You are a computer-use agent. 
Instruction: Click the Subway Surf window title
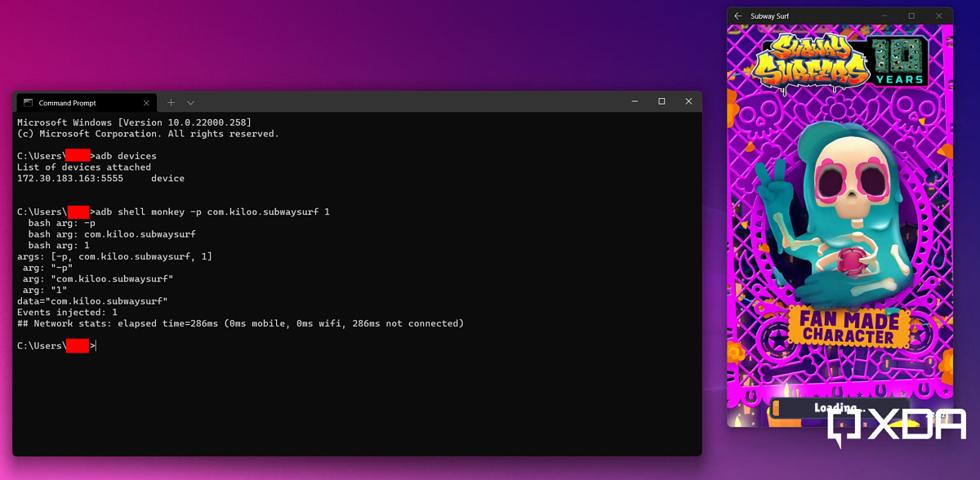pyautogui.click(x=769, y=16)
